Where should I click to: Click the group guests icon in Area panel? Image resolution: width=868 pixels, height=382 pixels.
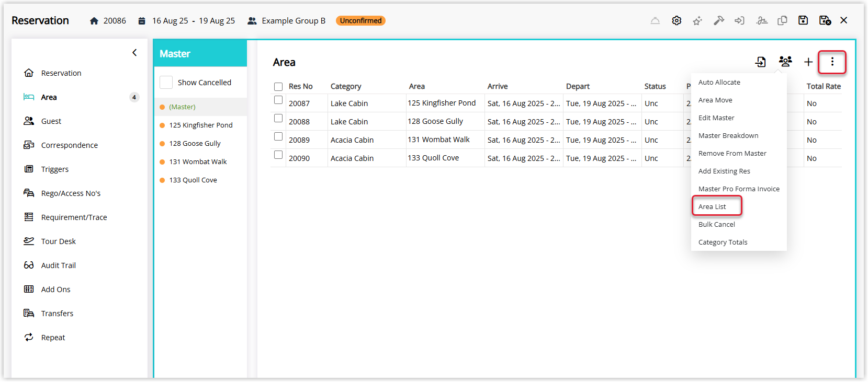coord(785,62)
